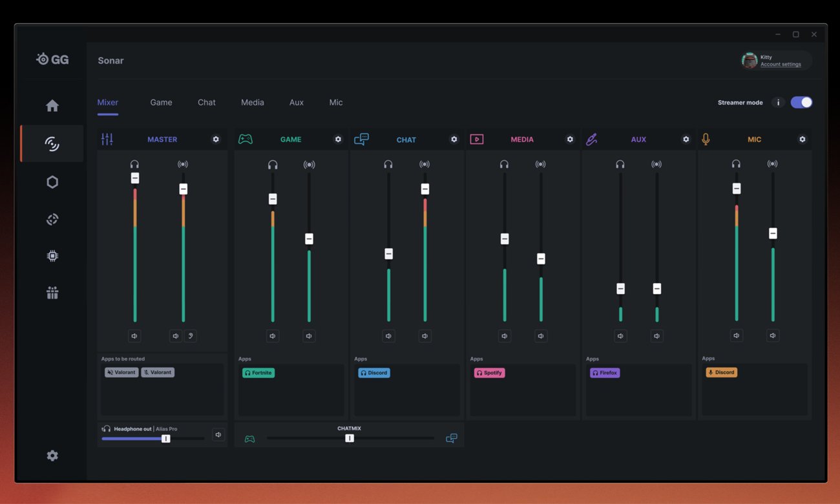Open Mic channel settings gear
This screenshot has width=840, height=504.
pos(802,139)
